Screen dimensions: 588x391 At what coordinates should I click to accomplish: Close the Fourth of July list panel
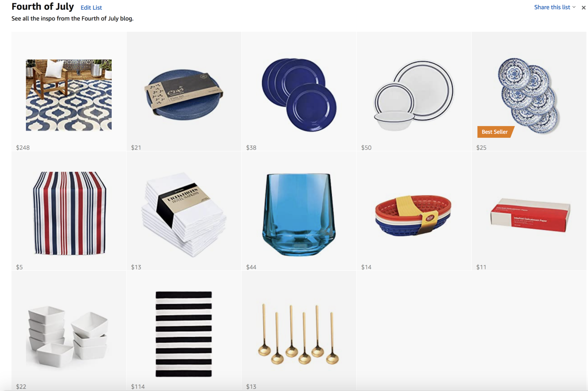(x=584, y=8)
